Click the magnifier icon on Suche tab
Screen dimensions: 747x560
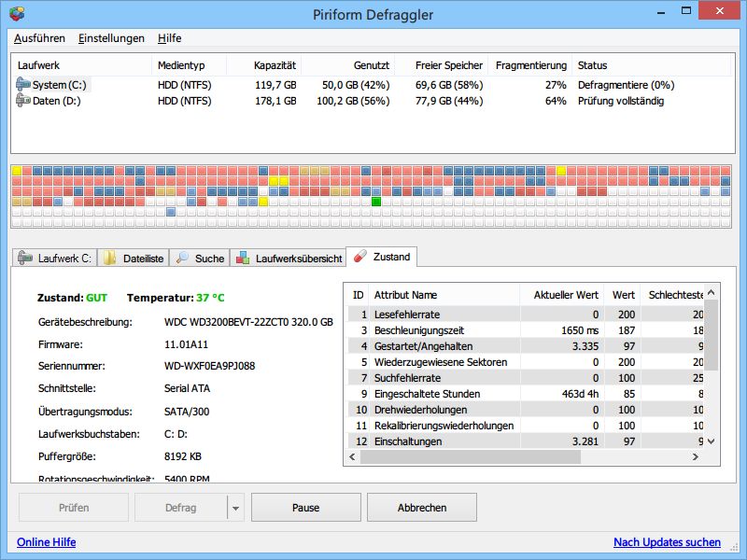[182, 258]
